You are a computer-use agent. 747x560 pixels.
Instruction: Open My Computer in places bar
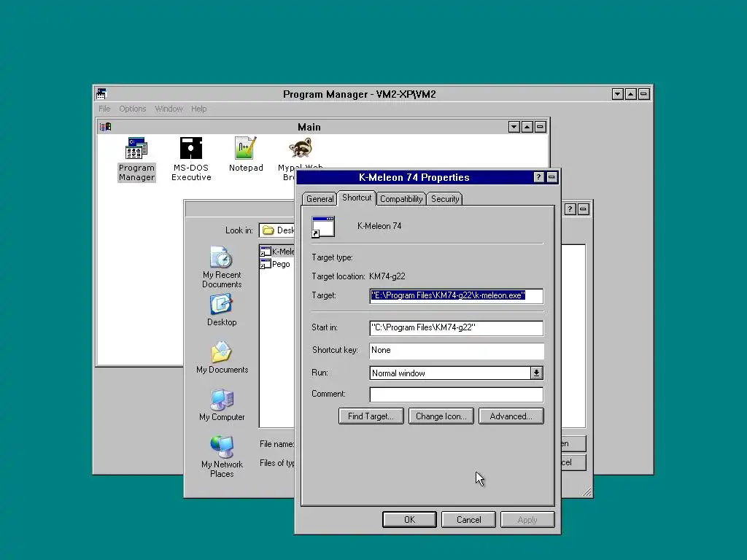(222, 405)
